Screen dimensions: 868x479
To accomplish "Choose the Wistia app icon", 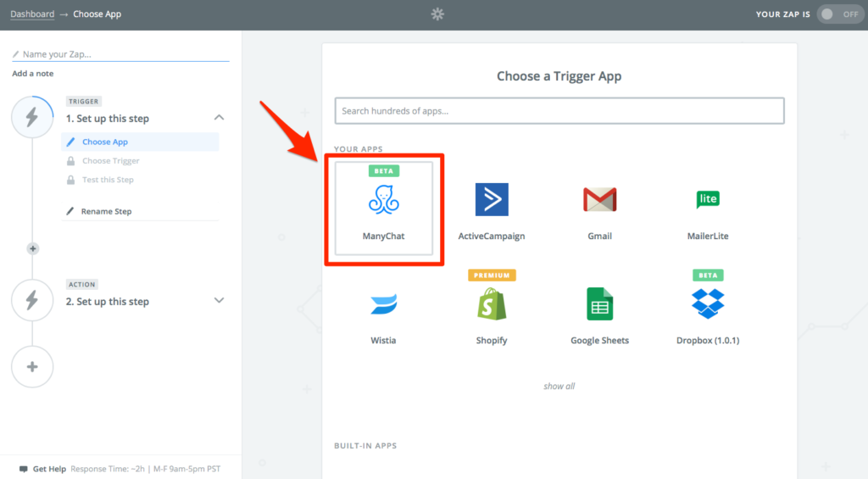I will click(x=384, y=304).
